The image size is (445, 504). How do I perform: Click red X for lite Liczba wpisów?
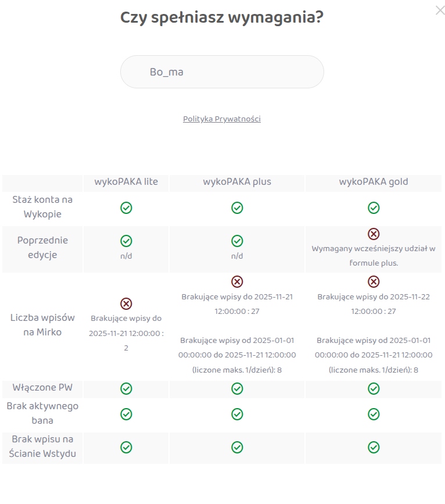pos(126,303)
